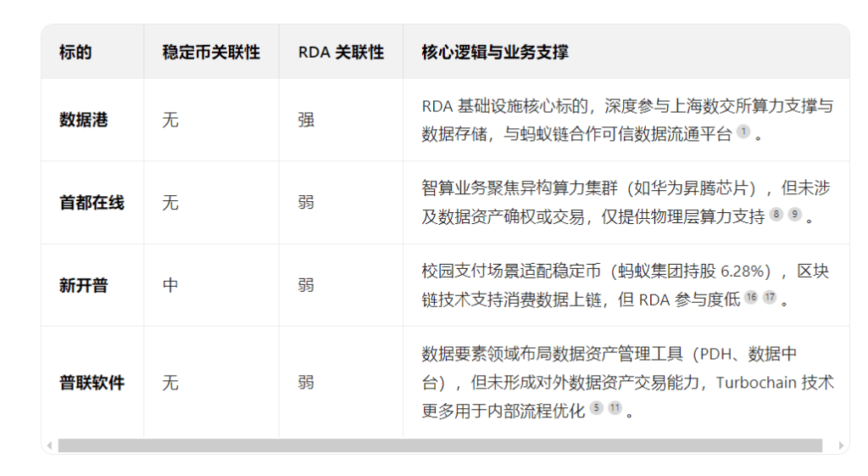Click the 新开普 description about 校园支付场景适配稳定币

pos(626,285)
